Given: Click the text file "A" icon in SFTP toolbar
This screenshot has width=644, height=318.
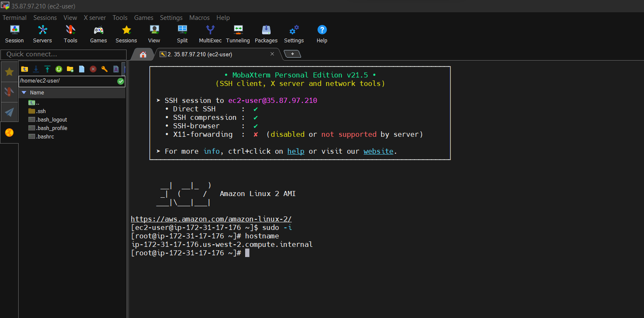Looking at the screenshot, I should pyautogui.click(x=116, y=69).
